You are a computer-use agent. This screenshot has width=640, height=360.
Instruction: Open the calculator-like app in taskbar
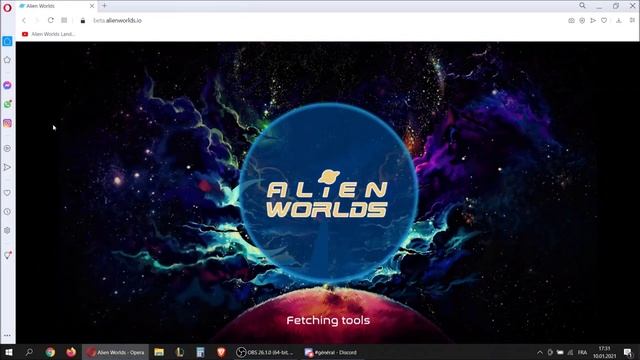tap(200, 352)
